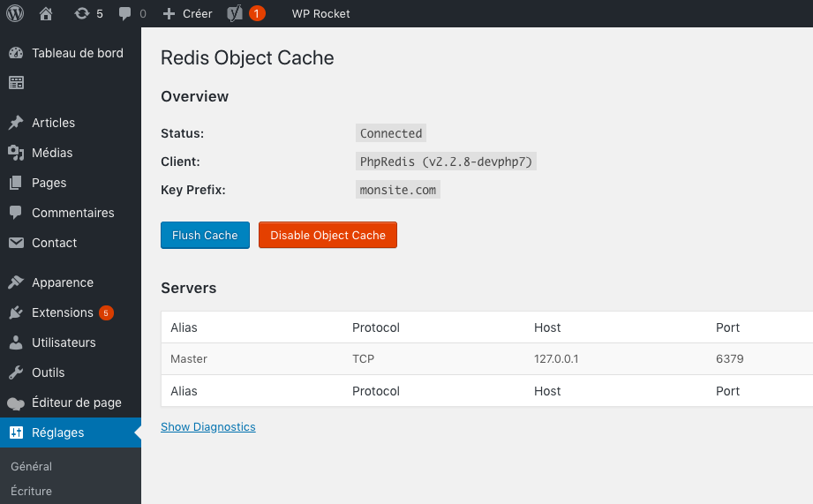Viewport: 813px width, 504px height.
Task: Click the Outils wrench icon
Action: [16, 372]
